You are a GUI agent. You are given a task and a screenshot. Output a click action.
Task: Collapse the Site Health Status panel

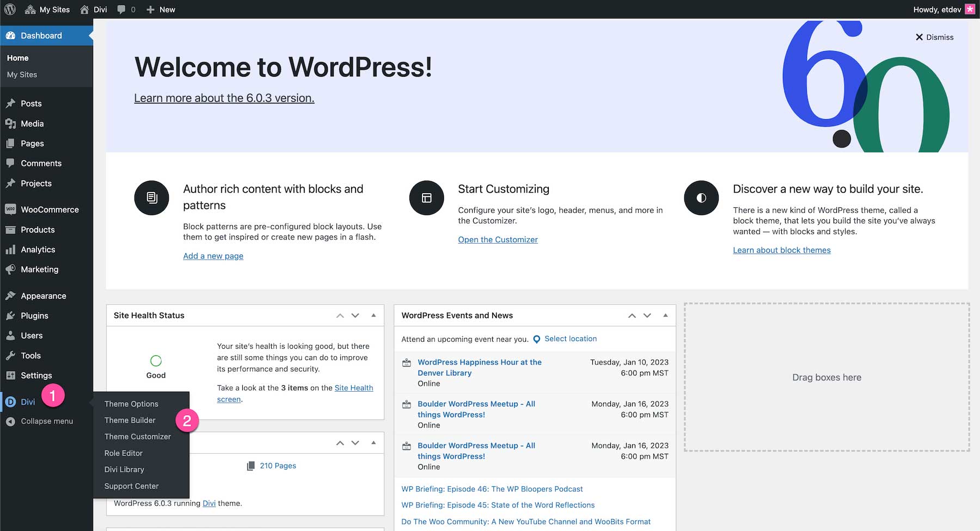(373, 316)
